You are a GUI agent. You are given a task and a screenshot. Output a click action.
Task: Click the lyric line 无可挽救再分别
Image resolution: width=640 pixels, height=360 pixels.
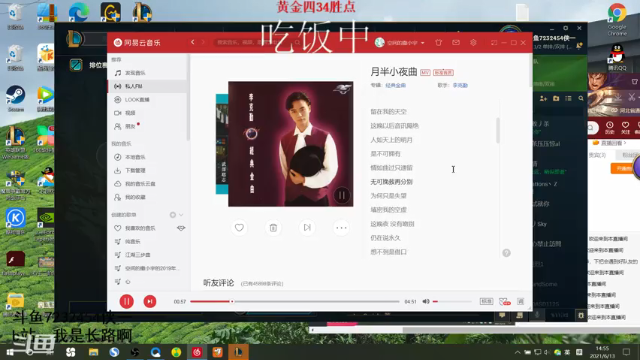pos(391,182)
